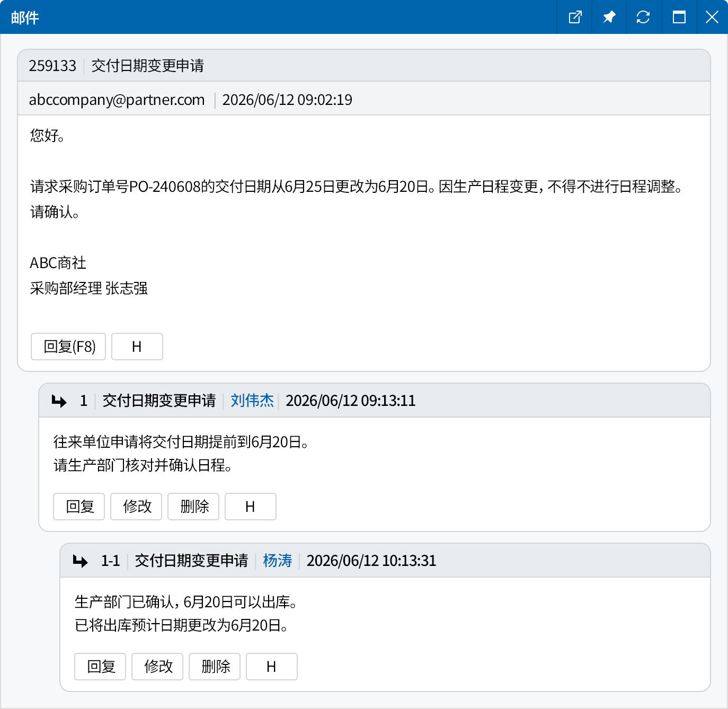The height and width of the screenshot is (709, 728).
Task: Click greeting text 您好。
Action: pos(48,136)
